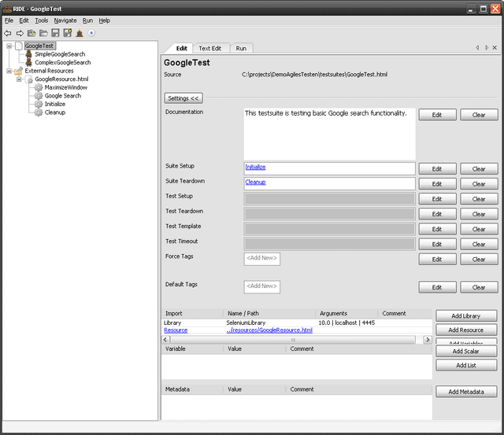Select the SimpleGoogleSearch test case
This screenshot has height=435, width=504.
coord(59,54)
